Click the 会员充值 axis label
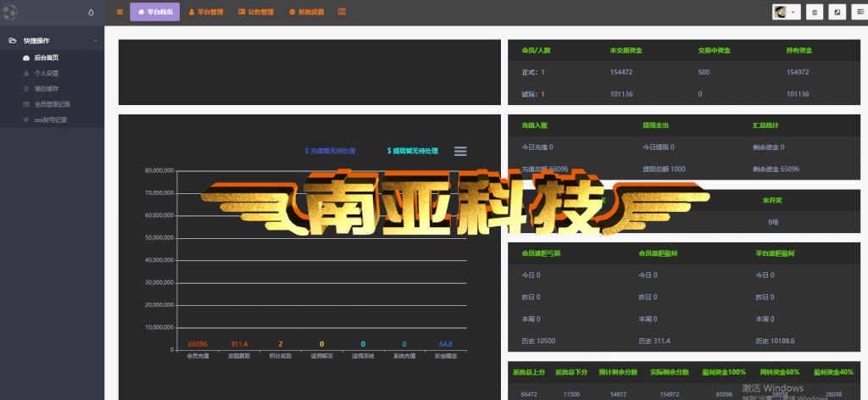This screenshot has width=868, height=400. [x=198, y=356]
